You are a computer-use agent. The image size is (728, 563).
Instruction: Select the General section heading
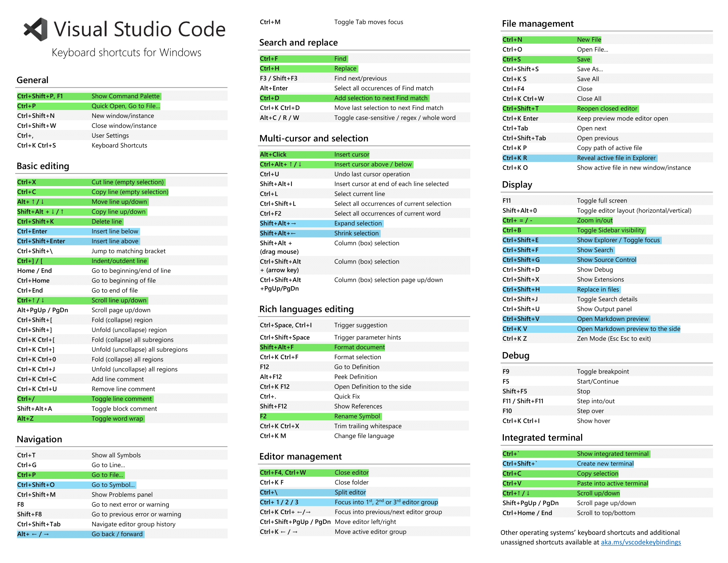coord(33,80)
